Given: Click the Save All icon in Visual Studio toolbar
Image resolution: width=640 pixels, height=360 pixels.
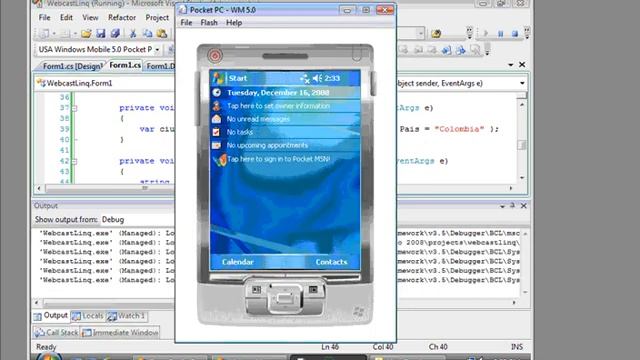Looking at the screenshot, I should click(x=115, y=33).
